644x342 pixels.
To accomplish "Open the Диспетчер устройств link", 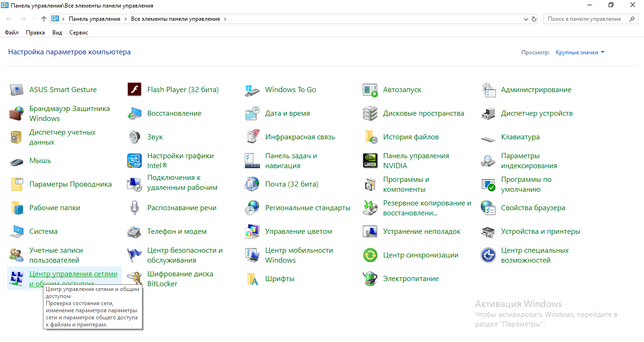I will click(x=536, y=113).
